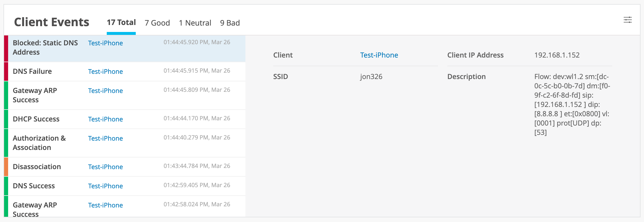Open the filter settings sliders icon
The width and height of the screenshot is (644, 222).
click(x=627, y=20)
